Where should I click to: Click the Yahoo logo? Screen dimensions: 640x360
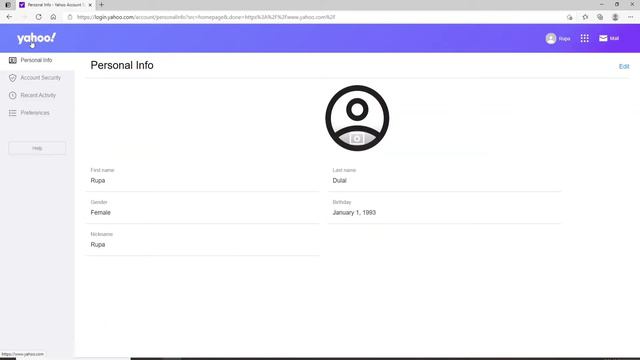pyautogui.click(x=36, y=38)
